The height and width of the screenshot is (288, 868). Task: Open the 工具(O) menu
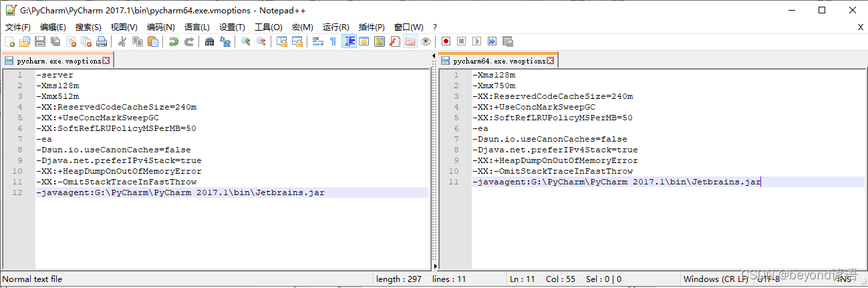(268, 27)
